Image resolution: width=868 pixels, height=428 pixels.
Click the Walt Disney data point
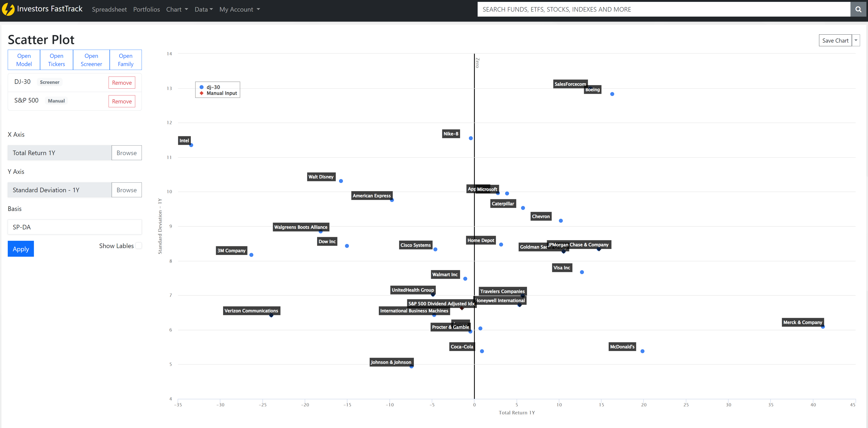(x=341, y=181)
